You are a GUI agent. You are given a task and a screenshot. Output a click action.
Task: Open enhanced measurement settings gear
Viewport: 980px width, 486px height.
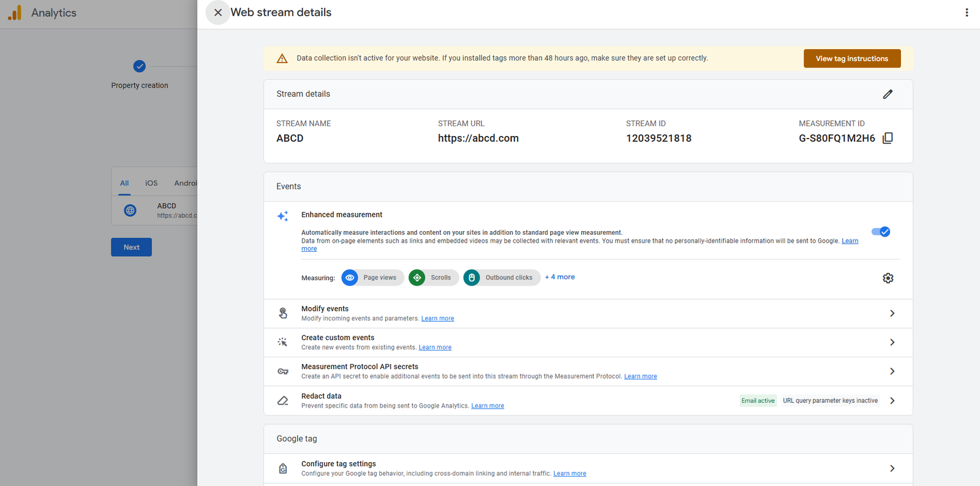click(888, 278)
